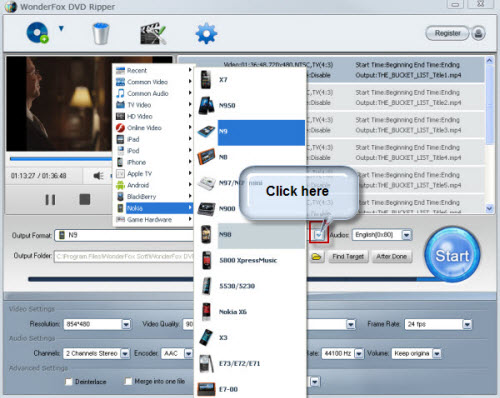Pause the video preview
Screen dimensions: 500x398
[x=50, y=200]
